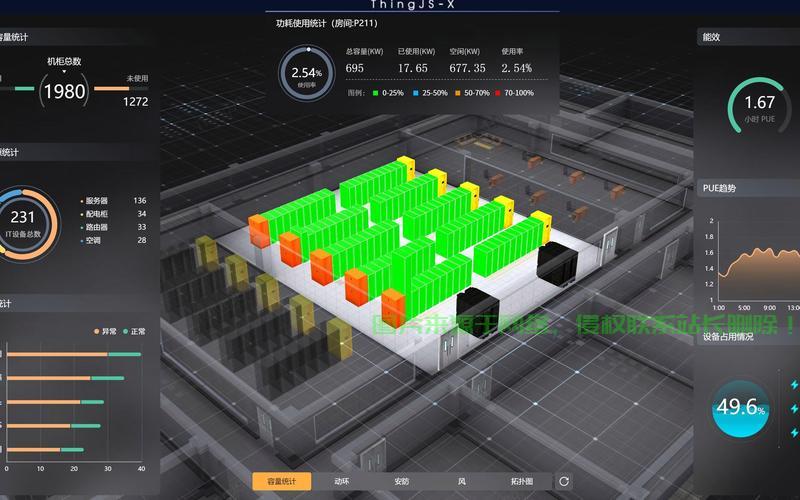Click the orange 50-70% legend swatch

coord(458,93)
